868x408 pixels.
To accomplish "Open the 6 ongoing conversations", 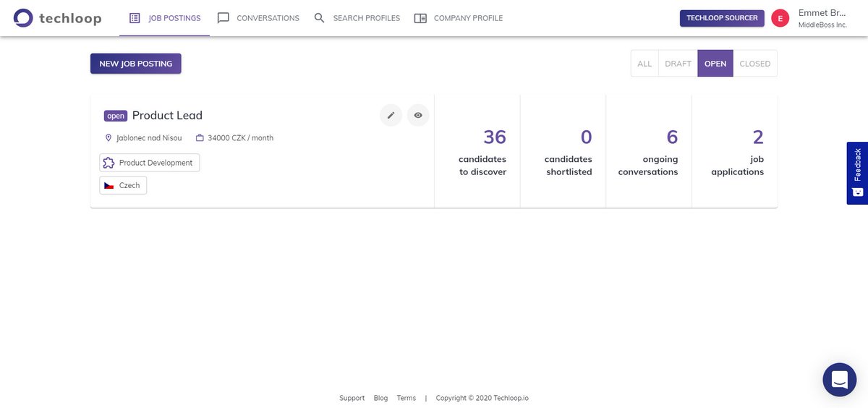I will (650, 151).
